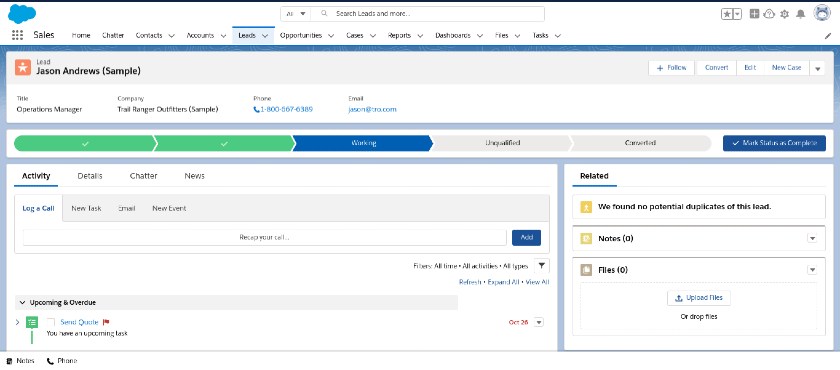Click the Add button for call recap
The width and height of the screenshot is (840, 370).
click(x=526, y=238)
